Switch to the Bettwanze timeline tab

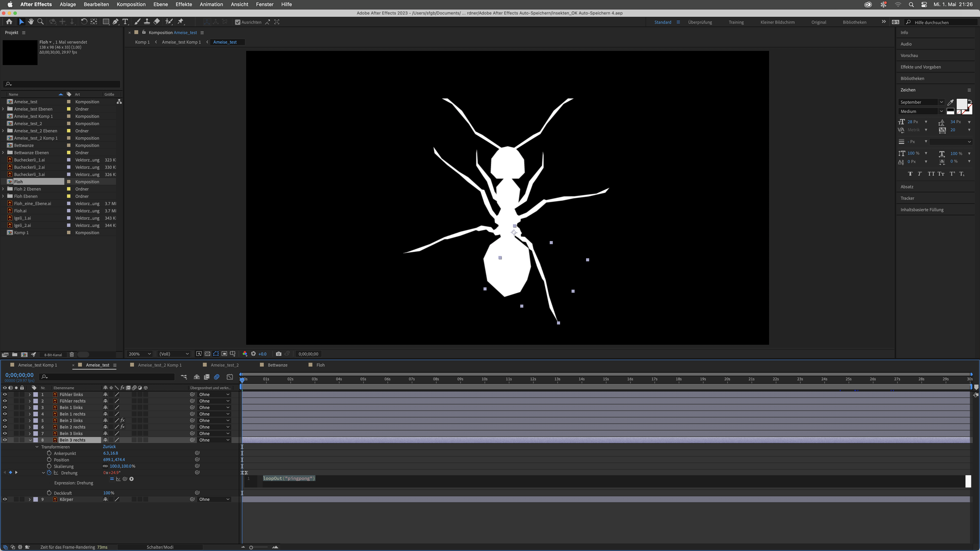pyautogui.click(x=277, y=365)
